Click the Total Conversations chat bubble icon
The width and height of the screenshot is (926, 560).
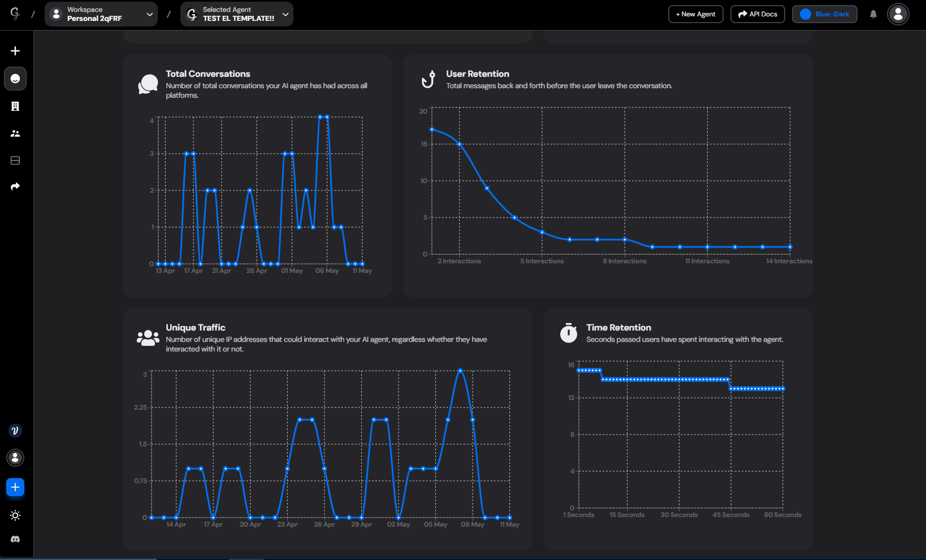[148, 84]
